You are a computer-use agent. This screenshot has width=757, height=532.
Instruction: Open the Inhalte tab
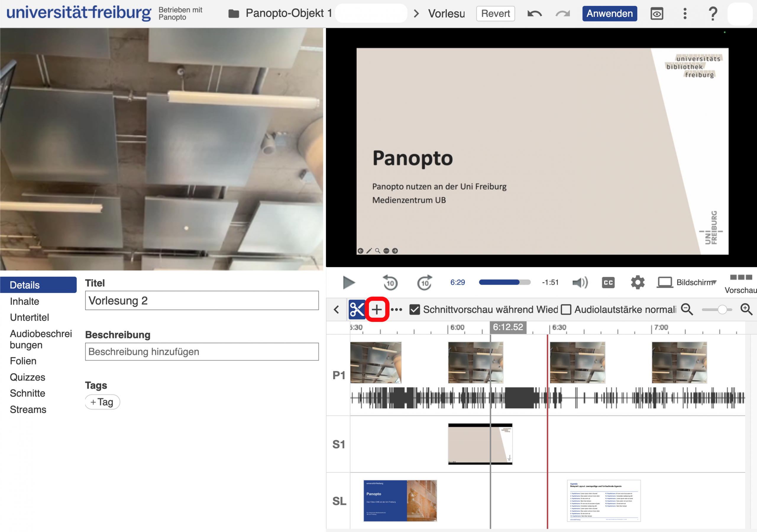coord(25,301)
